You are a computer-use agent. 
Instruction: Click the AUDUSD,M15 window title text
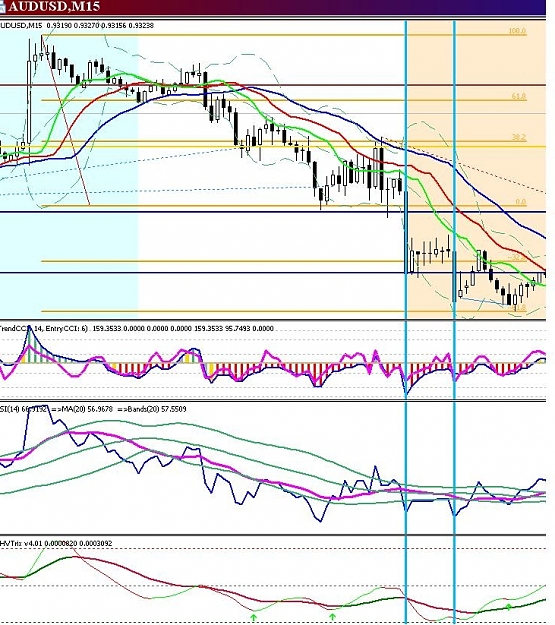coord(54,6)
